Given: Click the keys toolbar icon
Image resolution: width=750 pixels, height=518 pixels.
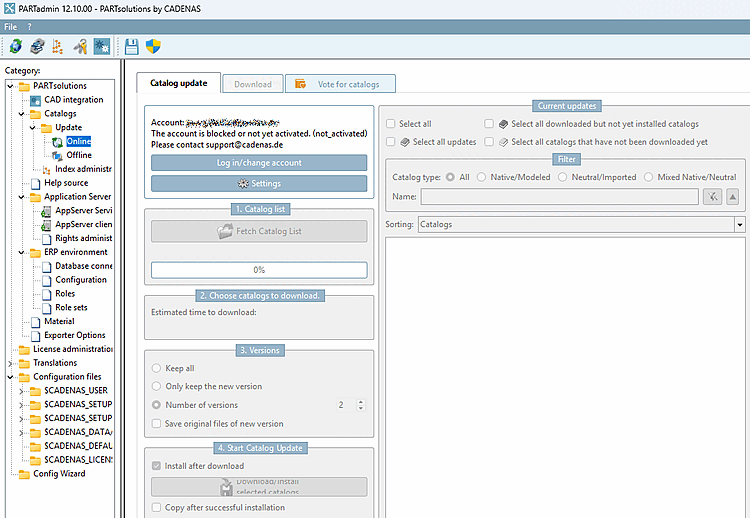Looking at the screenshot, I should [x=79, y=46].
